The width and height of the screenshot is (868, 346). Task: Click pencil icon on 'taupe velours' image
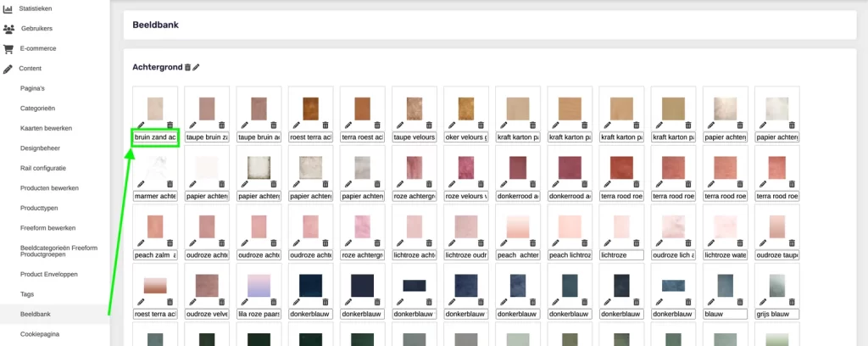399,125
